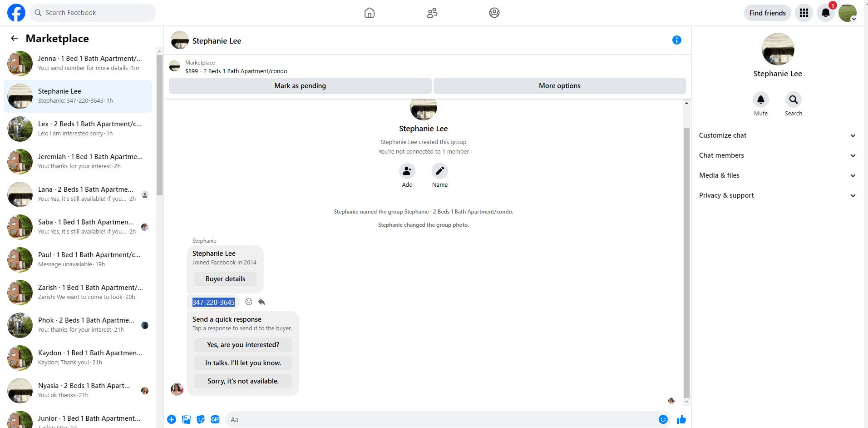The width and height of the screenshot is (868, 428).
Task: Open the notifications bell
Action: (x=826, y=13)
